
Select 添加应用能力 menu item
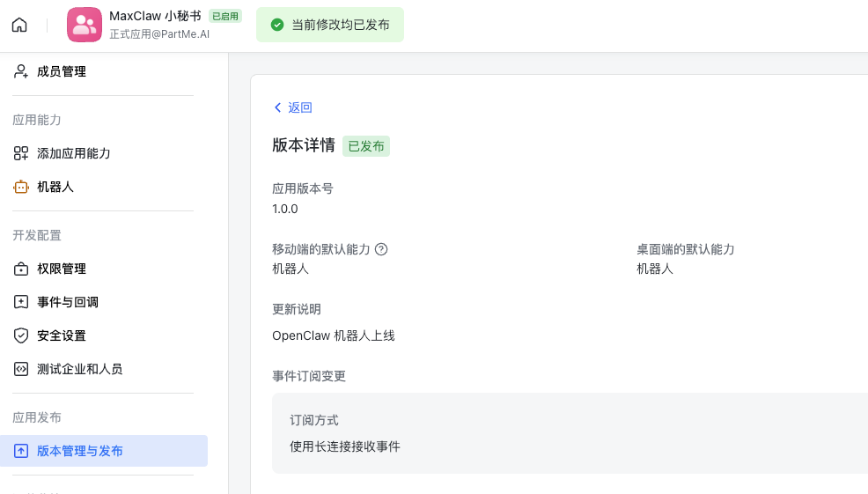[x=74, y=153]
